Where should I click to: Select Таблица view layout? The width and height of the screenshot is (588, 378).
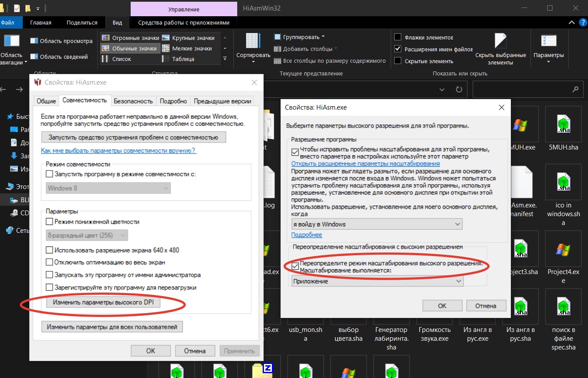click(182, 59)
